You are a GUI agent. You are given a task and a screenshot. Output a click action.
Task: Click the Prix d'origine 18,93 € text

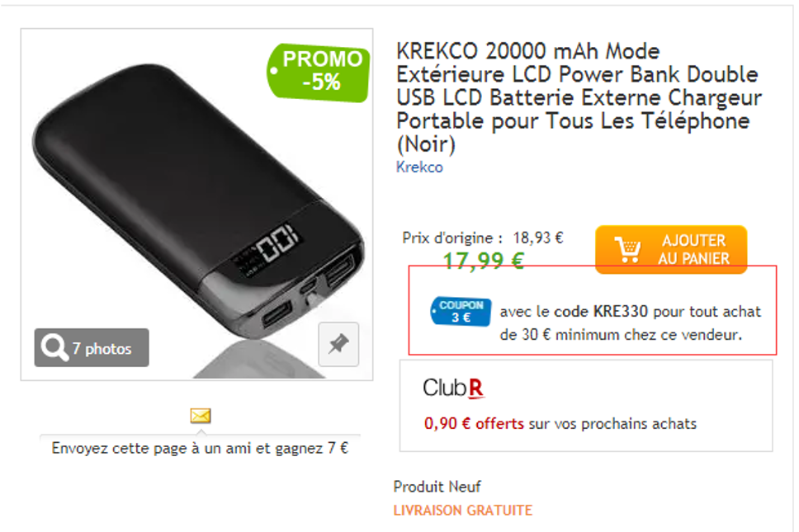tap(483, 238)
